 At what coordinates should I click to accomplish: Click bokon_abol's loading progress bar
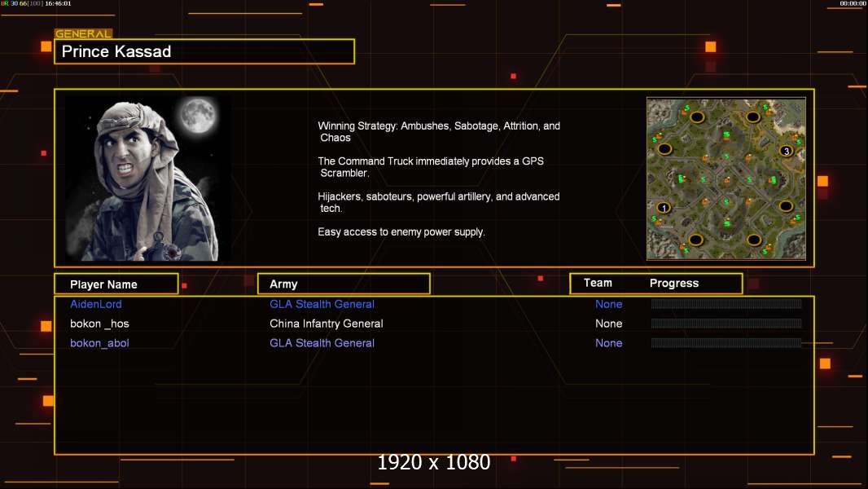pyautogui.click(x=726, y=343)
